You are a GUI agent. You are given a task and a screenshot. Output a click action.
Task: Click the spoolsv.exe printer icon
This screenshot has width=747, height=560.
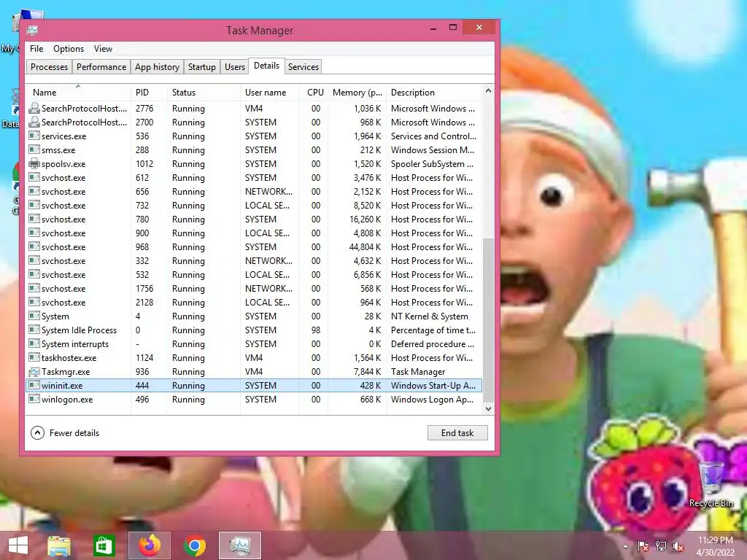coord(34,163)
